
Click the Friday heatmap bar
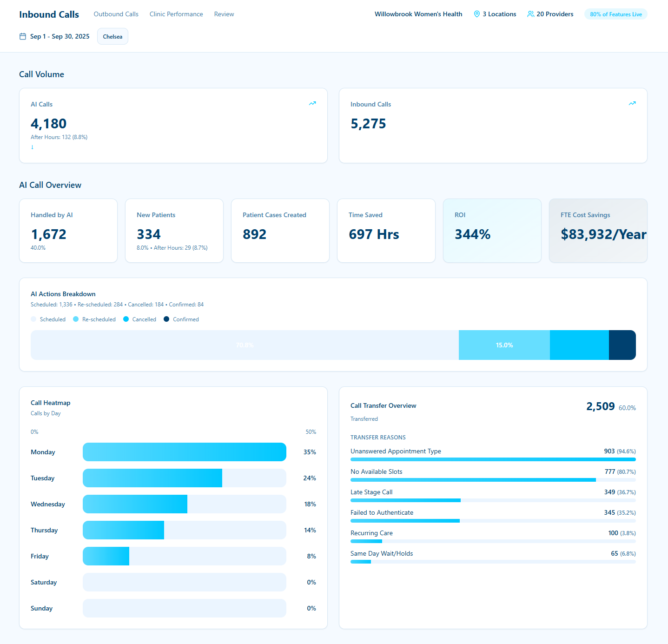tap(185, 556)
